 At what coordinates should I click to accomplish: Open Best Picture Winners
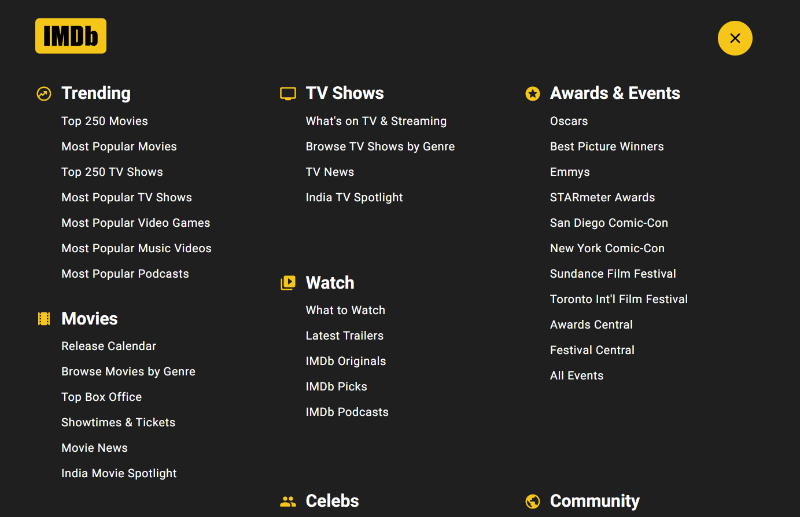pyautogui.click(x=607, y=146)
